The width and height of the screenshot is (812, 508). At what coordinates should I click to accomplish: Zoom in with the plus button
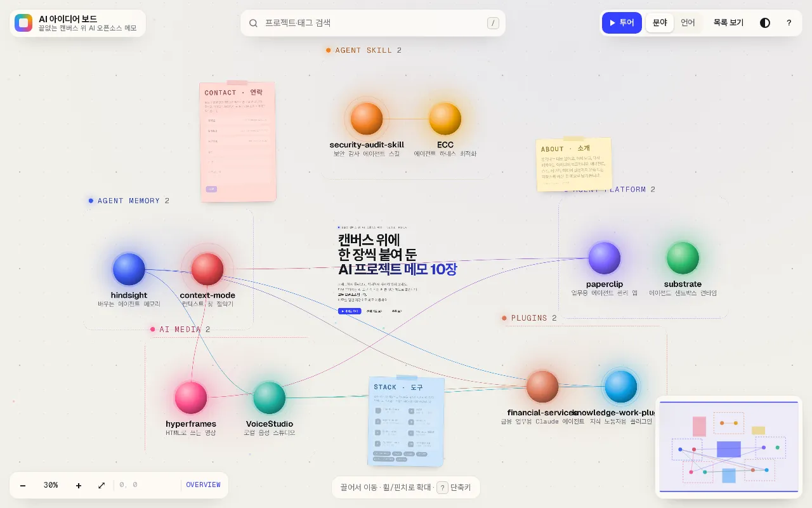click(79, 485)
